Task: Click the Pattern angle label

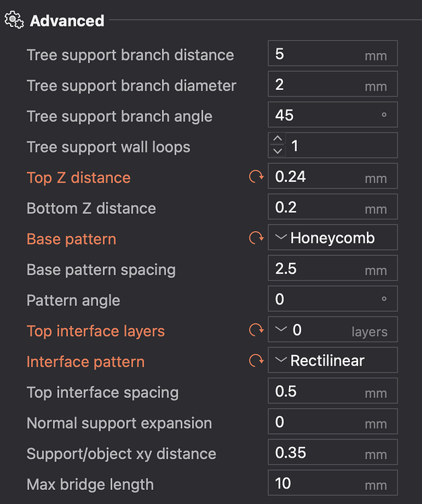Action: [x=73, y=301]
